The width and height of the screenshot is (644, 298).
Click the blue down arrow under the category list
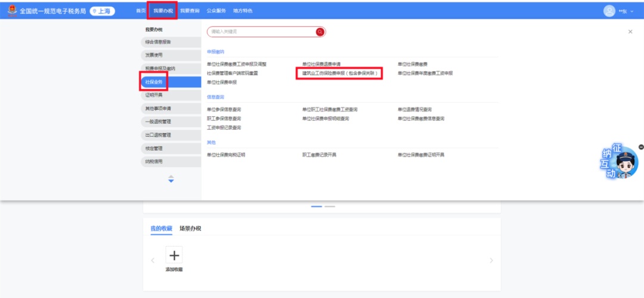coord(171,181)
